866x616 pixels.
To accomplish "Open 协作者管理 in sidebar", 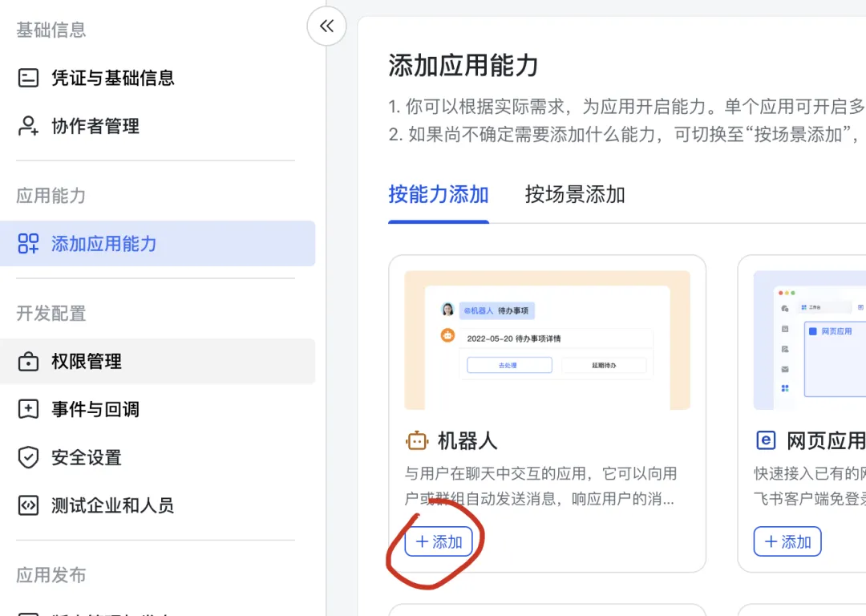I will click(x=157, y=126).
